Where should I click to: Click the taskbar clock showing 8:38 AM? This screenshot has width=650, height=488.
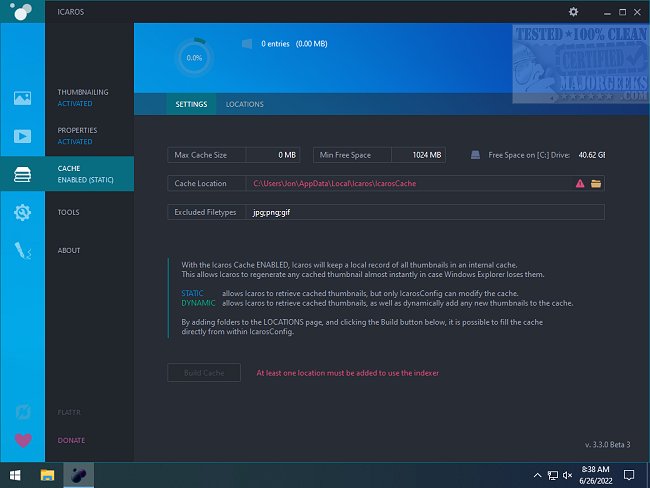tap(596, 475)
